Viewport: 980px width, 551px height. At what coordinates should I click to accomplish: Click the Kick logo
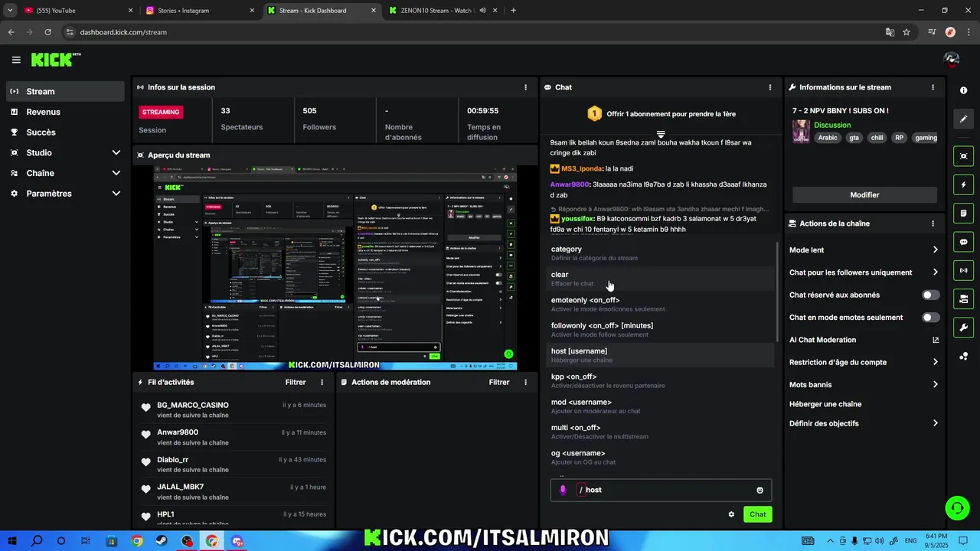(x=56, y=60)
